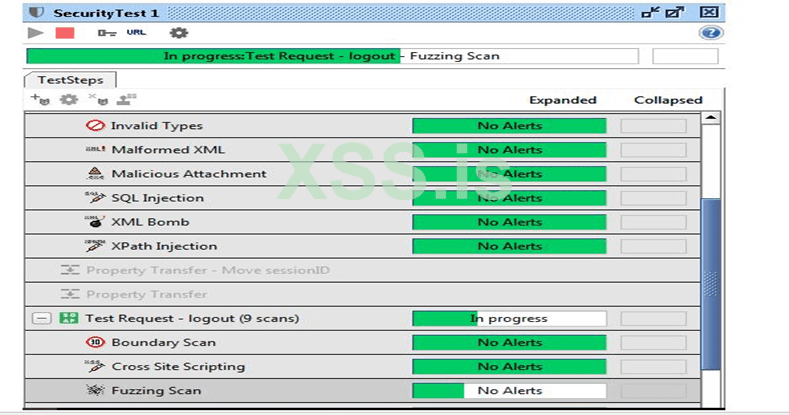
Task: Click the URL endpoint toolbar icon
Action: point(136,32)
